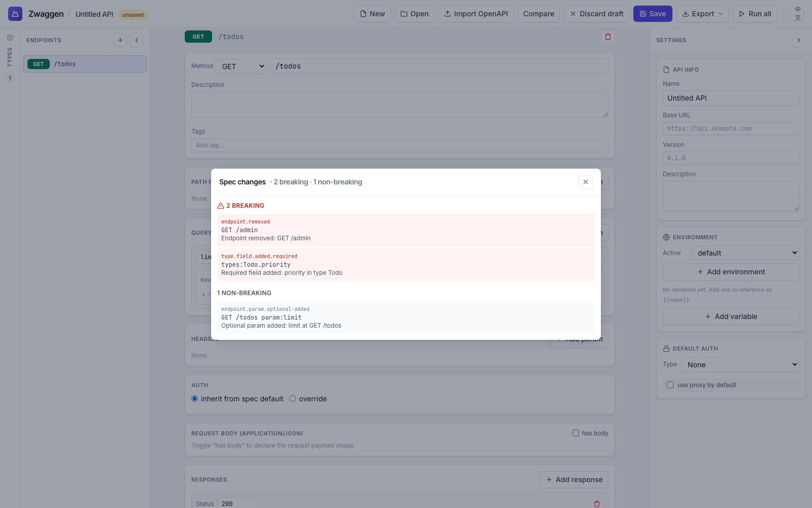This screenshot has height=508, width=812.
Task: Close the Spec changes dialog
Action: click(x=585, y=181)
